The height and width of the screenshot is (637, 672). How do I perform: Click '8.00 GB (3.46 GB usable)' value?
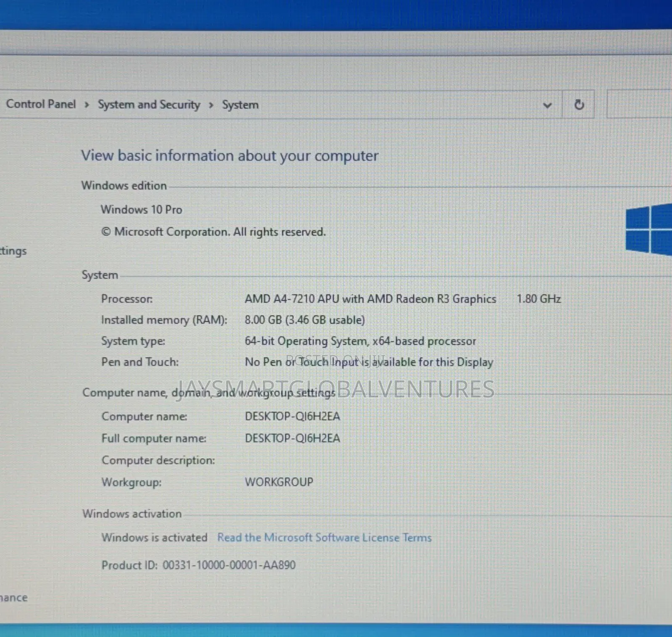(x=305, y=320)
